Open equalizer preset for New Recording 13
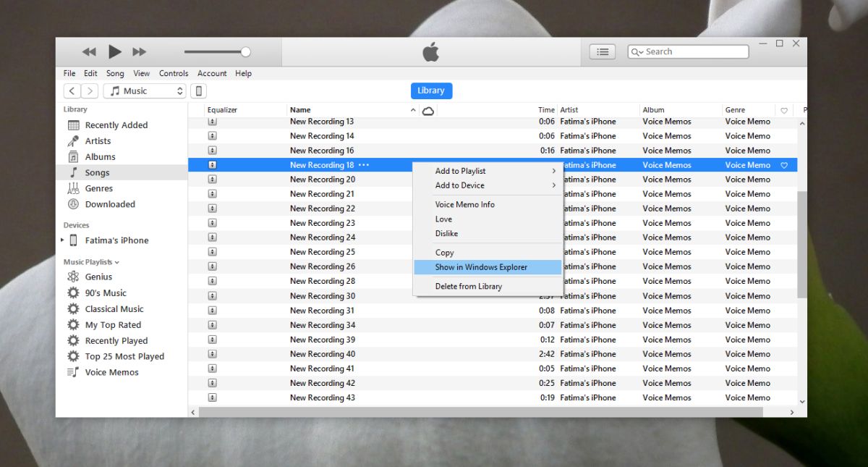The width and height of the screenshot is (868, 467). tap(212, 122)
